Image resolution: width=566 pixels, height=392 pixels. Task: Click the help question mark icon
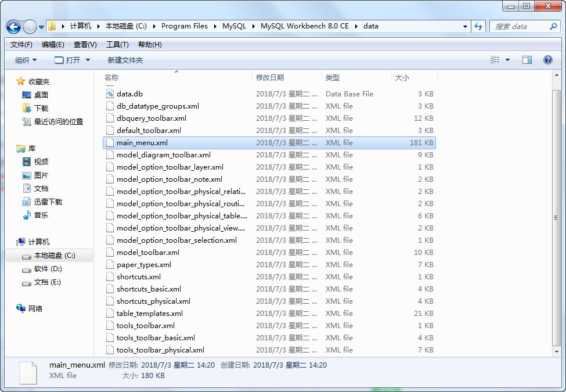click(x=547, y=60)
